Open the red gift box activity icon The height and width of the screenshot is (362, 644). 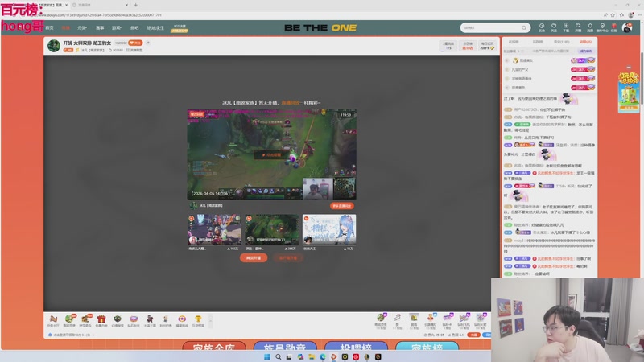click(101, 320)
